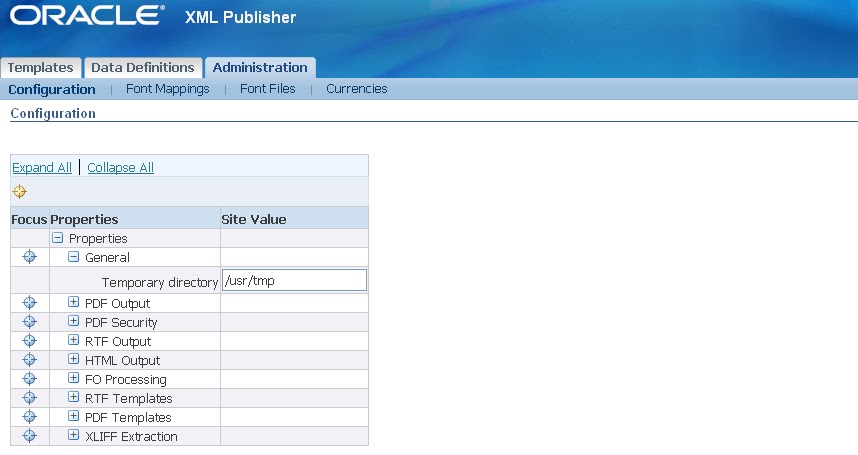Screen dimensions: 858x455
Task: Expand the PDF Templates section
Action: pyautogui.click(x=73, y=416)
